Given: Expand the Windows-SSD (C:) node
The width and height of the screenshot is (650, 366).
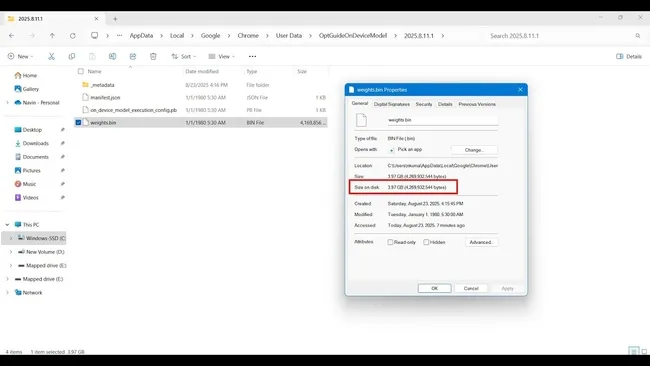Looking at the screenshot, I should coord(11,238).
